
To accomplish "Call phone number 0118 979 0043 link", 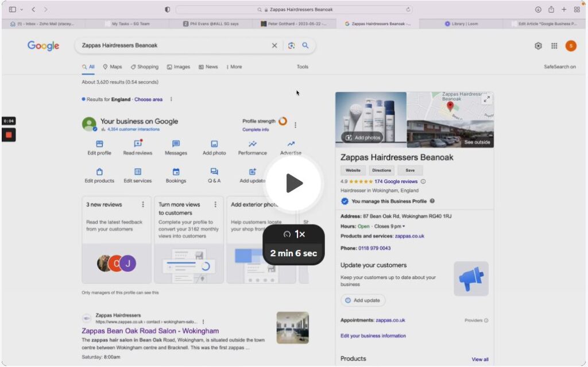I will 374,248.
